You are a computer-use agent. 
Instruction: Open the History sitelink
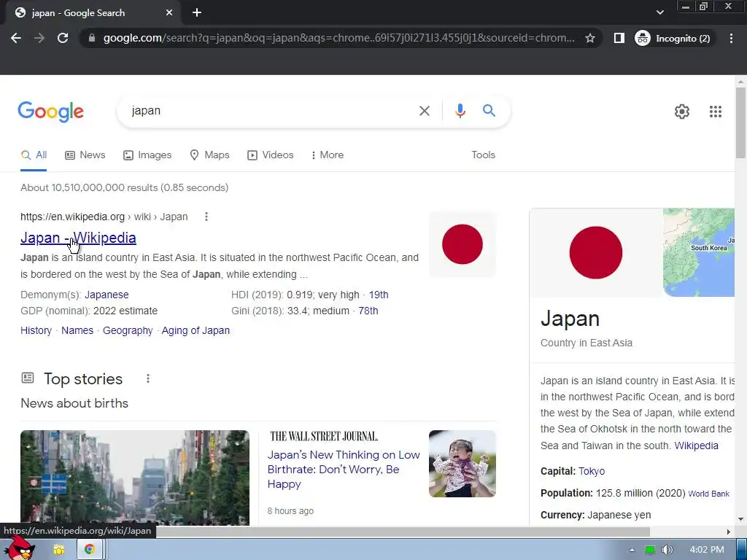(x=36, y=330)
